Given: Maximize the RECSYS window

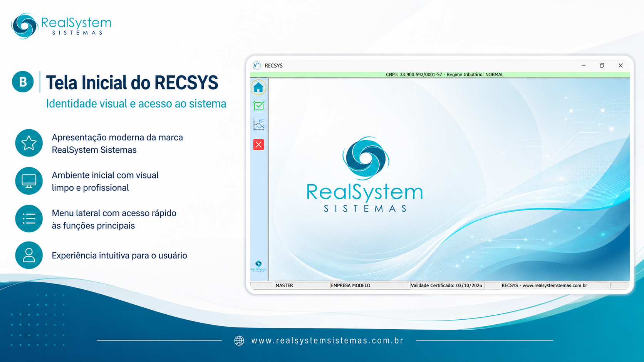Looking at the screenshot, I should [602, 65].
